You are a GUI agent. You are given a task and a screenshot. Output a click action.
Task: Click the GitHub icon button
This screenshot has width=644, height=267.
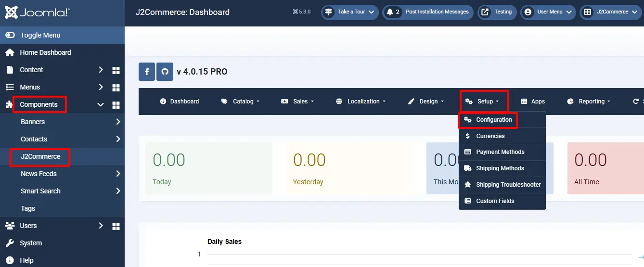[x=165, y=72]
